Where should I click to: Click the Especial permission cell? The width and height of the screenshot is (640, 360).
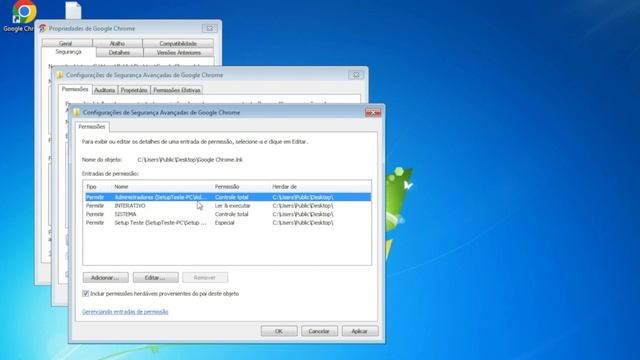pos(224,223)
